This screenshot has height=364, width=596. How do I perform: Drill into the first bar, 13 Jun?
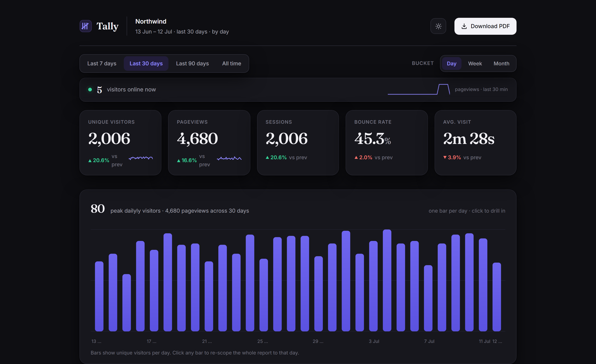coord(99,296)
